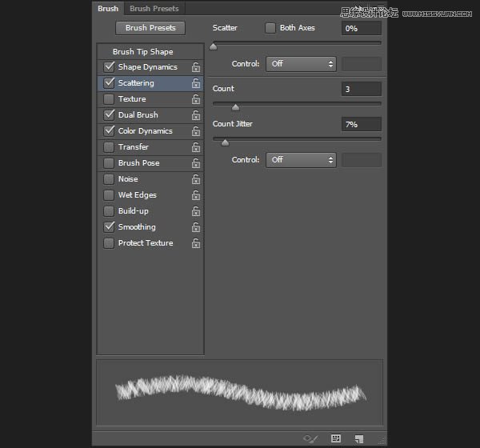This screenshot has height=448, width=480.
Task: Click the Count Jitter slider handle
Action: (225, 142)
